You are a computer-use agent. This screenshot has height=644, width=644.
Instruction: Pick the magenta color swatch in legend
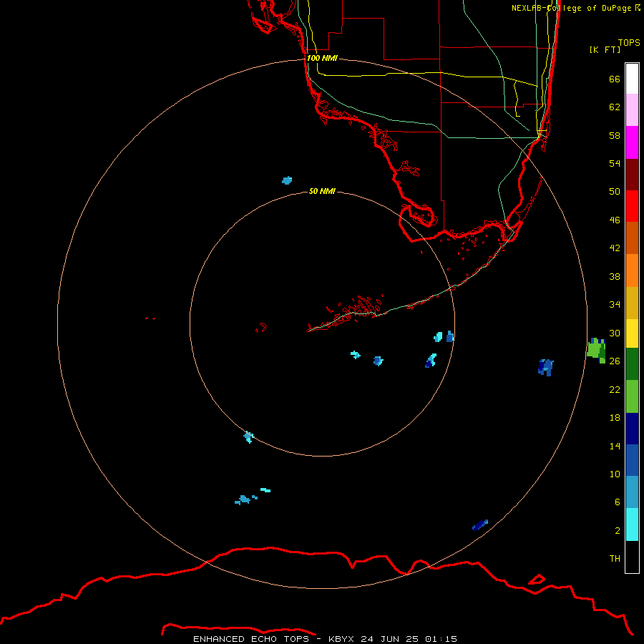[x=632, y=142]
